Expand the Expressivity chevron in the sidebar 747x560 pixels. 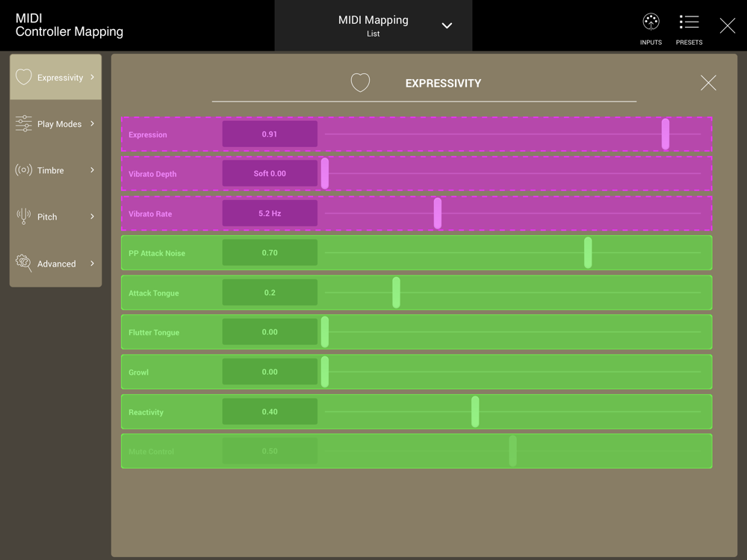click(92, 77)
